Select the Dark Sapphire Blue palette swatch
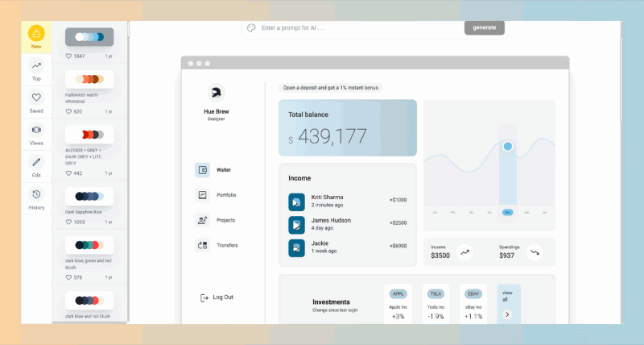Screen dimensions: 644x345 (x=89, y=197)
